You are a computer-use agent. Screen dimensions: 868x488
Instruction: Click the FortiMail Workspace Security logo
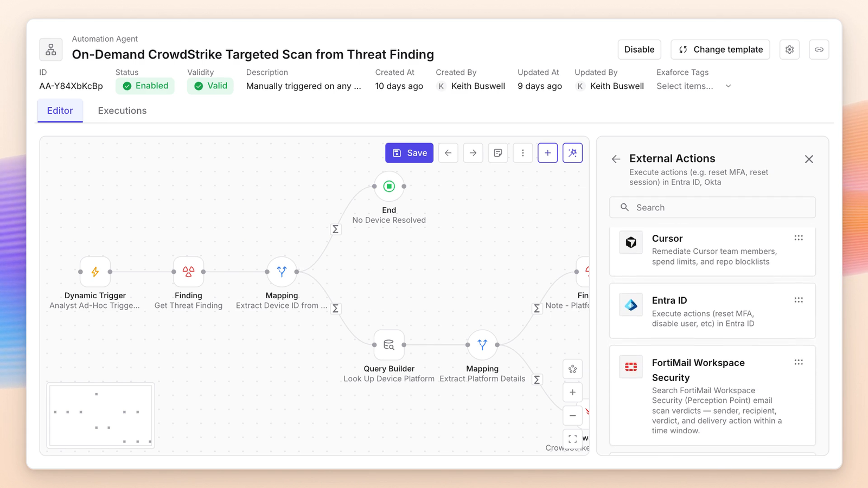pos(631,367)
